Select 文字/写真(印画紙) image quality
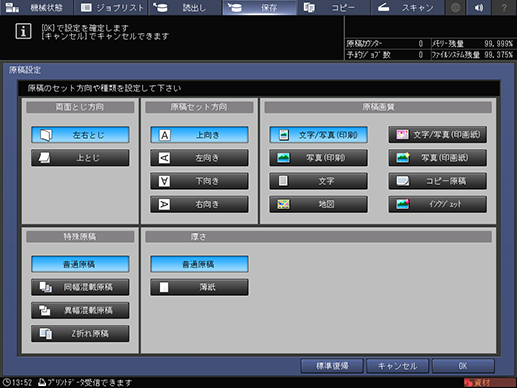Viewport: 517px width, 388px height. 438,135
